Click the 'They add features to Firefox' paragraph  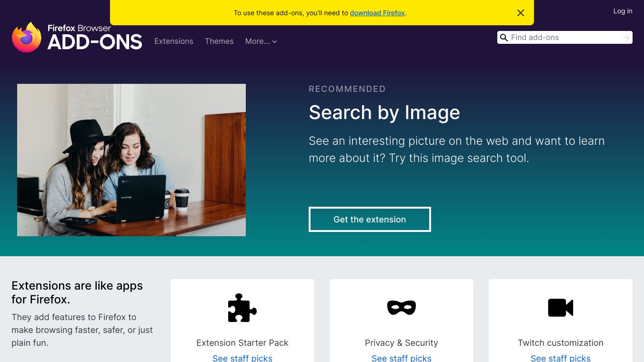[82, 330]
